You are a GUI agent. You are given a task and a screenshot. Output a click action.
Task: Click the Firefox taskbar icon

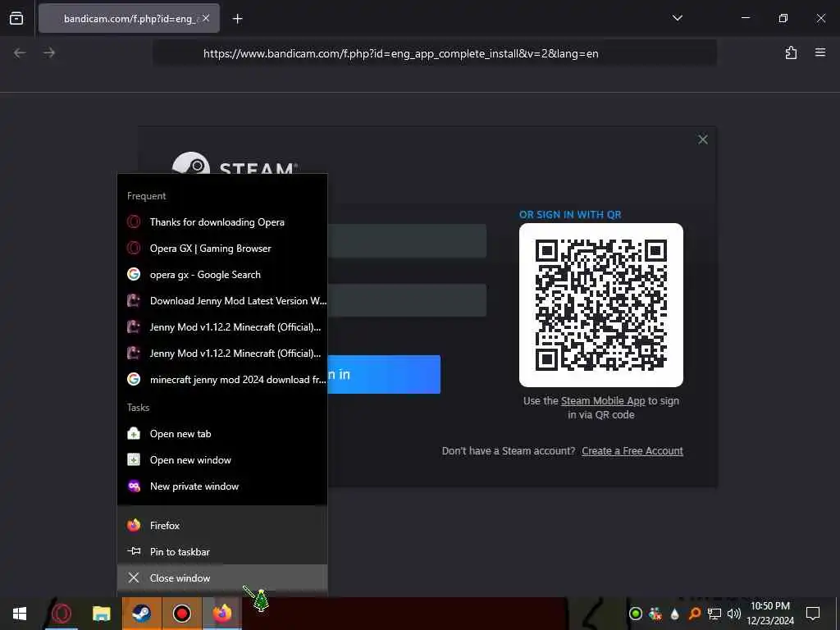(x=221, y=614)
